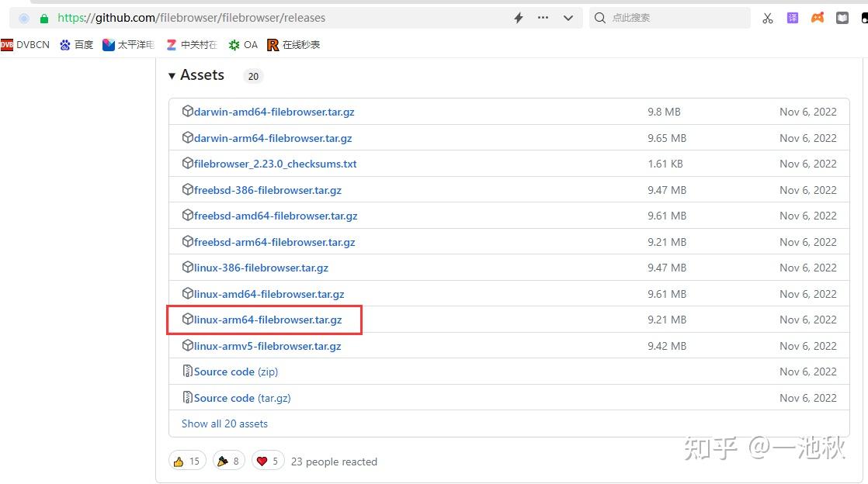Image resolution: width=868 pixels, height=484 pixels.
Task: Collapse the Assets section triangle
Action: point(172,74)
